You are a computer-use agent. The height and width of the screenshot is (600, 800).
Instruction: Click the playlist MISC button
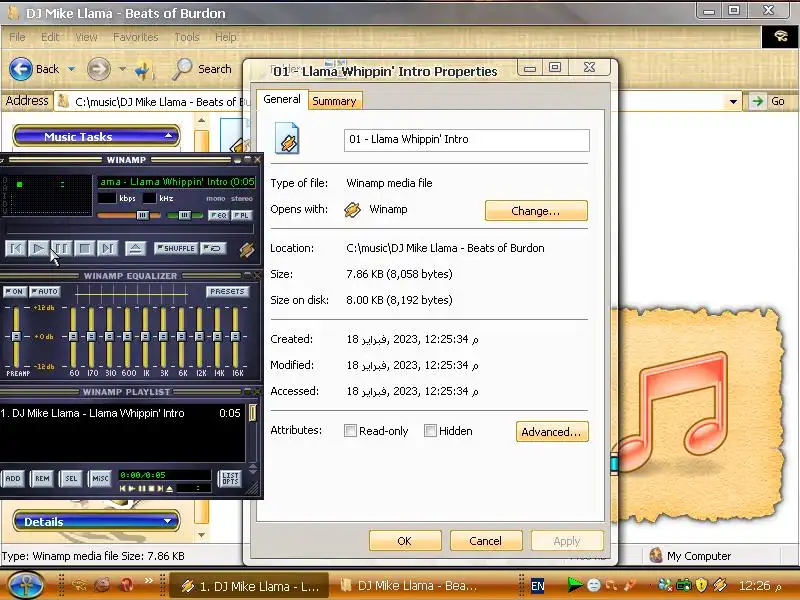pyautogui.click(x=100, y=479)
